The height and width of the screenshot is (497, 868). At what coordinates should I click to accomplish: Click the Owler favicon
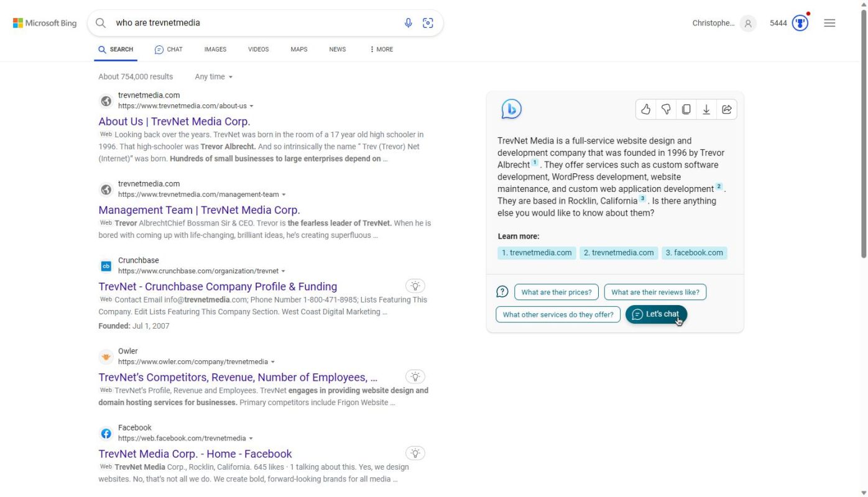(106, 357)
